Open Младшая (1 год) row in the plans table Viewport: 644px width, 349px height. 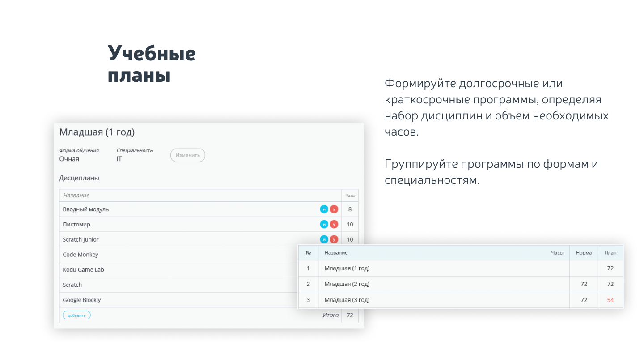click(461, 268)
